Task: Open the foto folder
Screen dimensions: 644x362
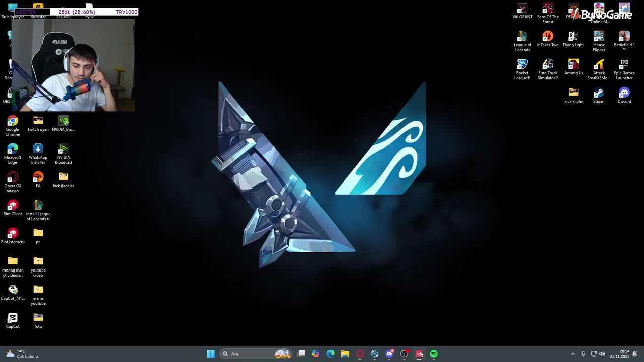Action: [38, 321]
